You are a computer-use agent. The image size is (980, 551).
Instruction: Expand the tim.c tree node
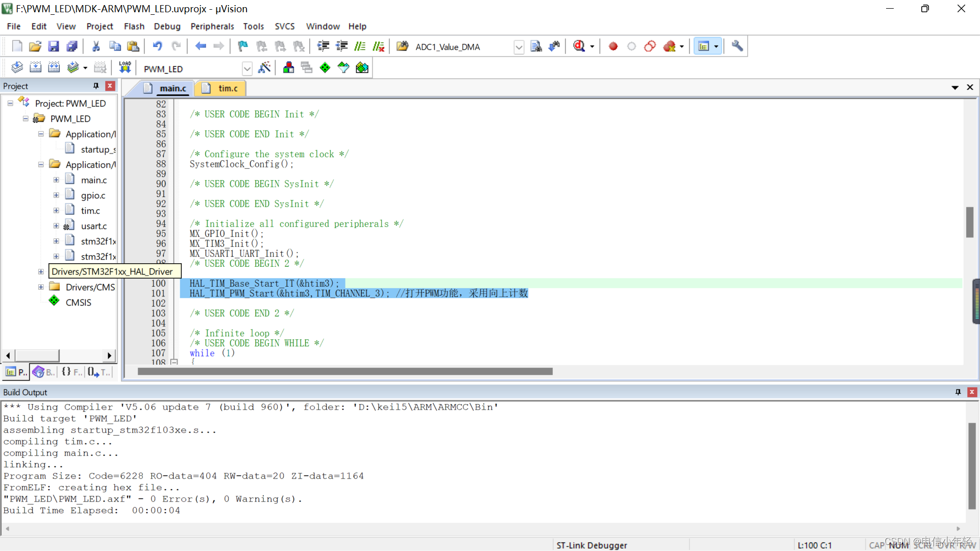click(x=56, y=210)
